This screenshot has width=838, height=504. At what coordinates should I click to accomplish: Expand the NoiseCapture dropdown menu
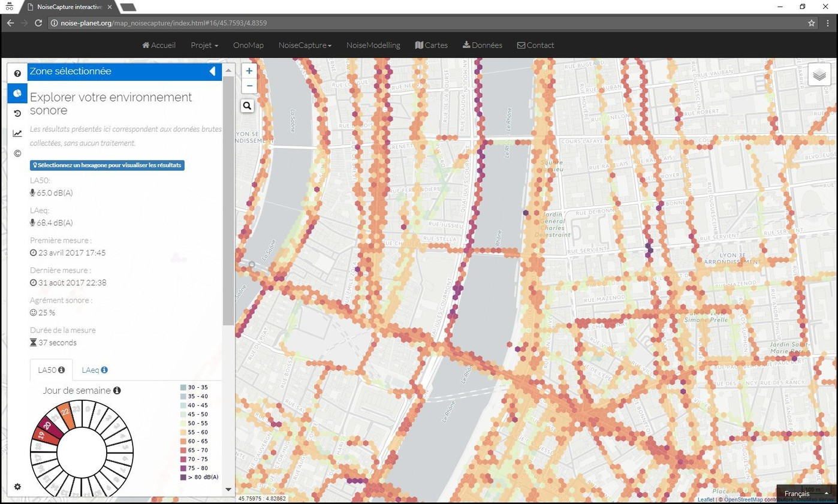(x=305, y=45)
